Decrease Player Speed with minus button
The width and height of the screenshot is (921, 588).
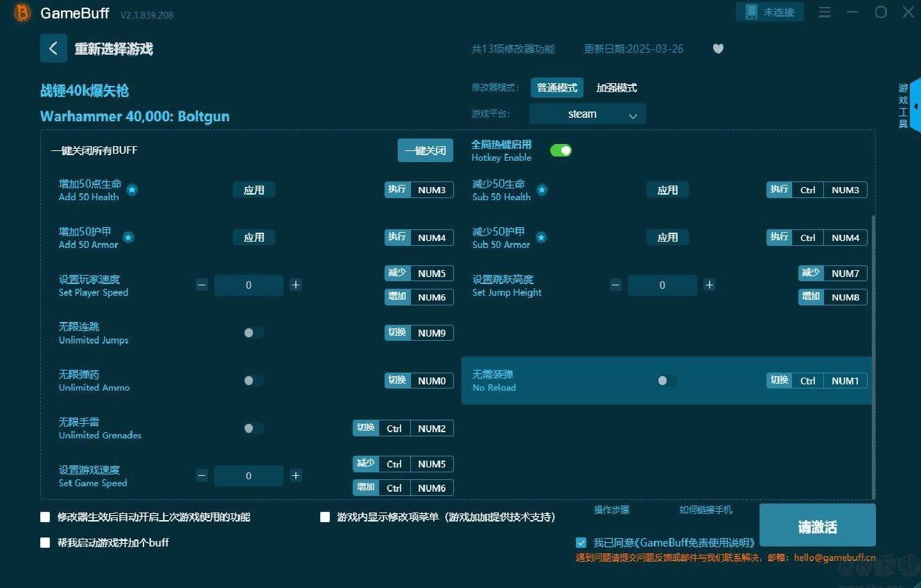[x=202, y=285]
